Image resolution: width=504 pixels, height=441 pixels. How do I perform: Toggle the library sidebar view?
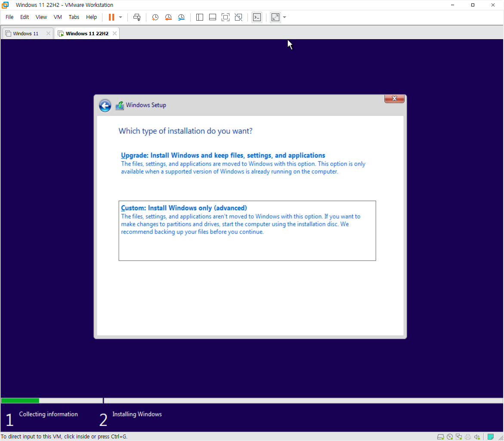point(200,17)
